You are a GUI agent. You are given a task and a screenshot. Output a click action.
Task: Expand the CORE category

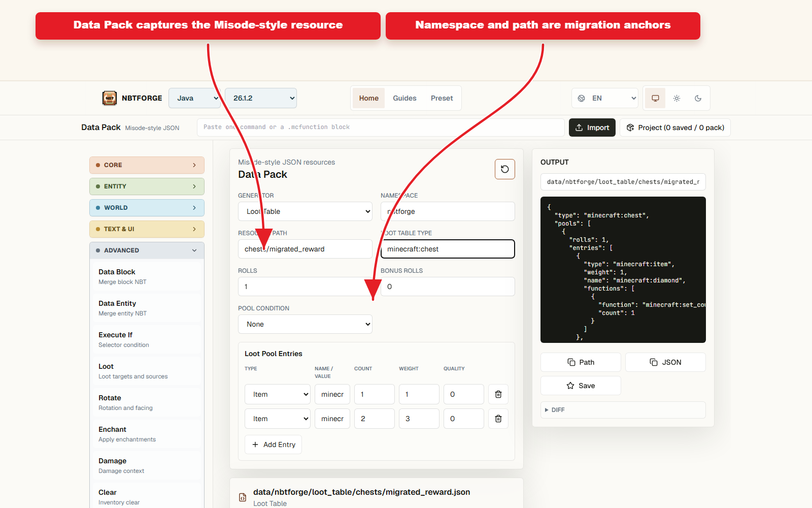147,165
